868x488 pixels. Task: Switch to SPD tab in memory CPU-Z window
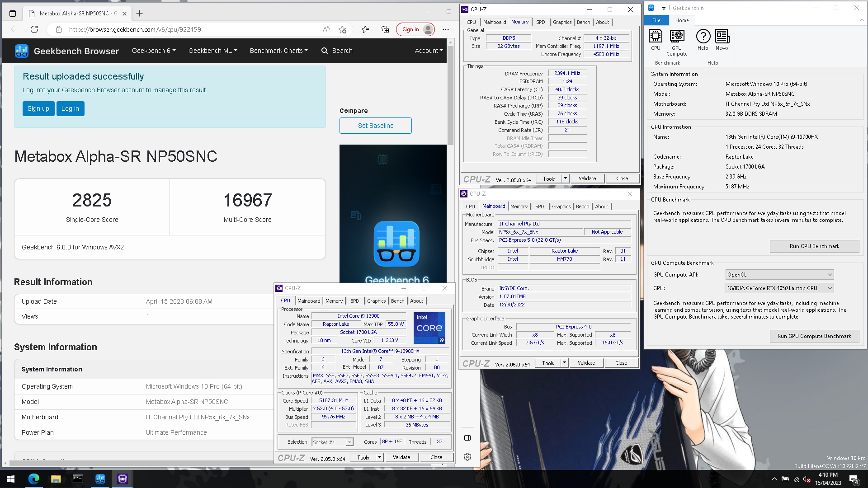541,22
